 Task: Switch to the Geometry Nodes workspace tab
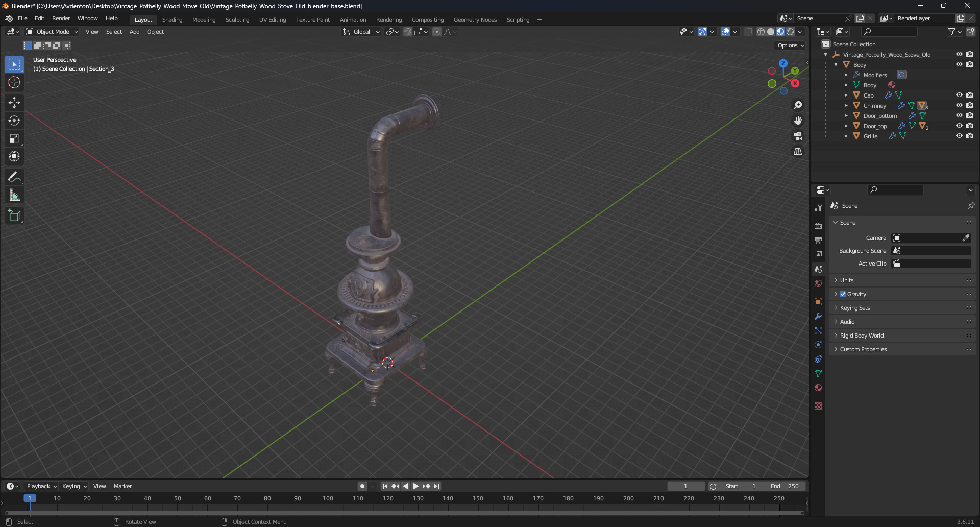(x=475, y=20)
